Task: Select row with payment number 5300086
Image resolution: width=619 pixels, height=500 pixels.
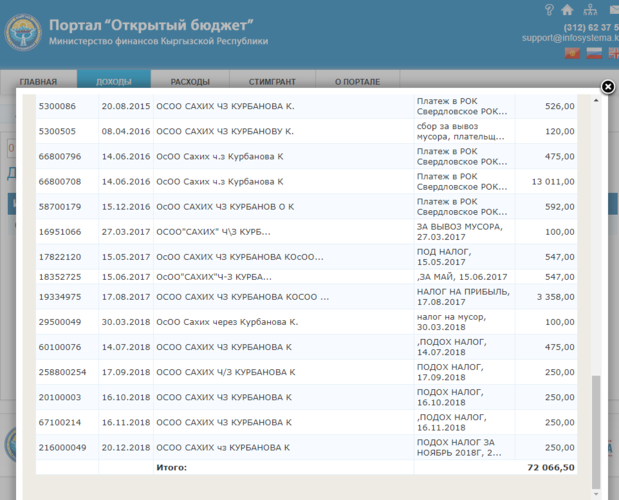Action: tap(57, 106)
